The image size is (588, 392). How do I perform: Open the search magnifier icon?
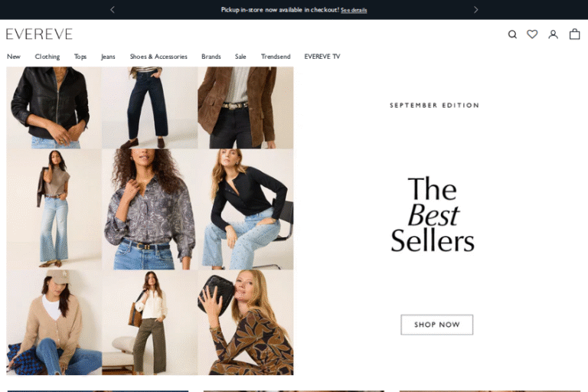pyautogui.click(x=512, y=34)
